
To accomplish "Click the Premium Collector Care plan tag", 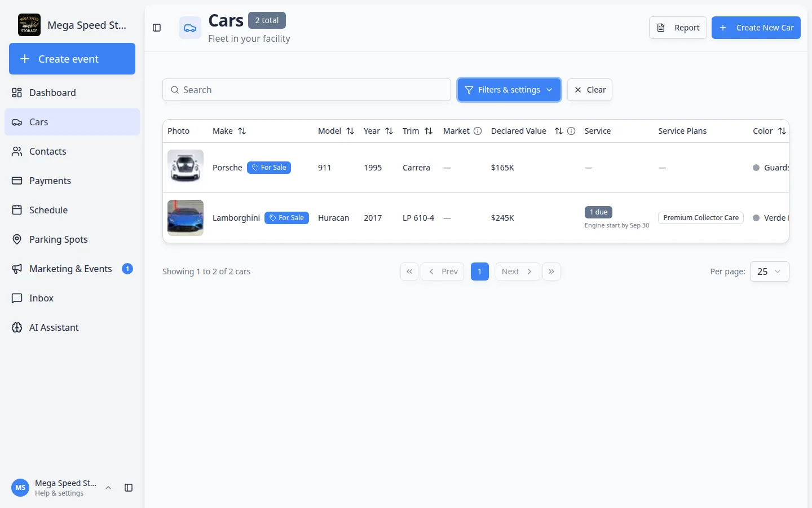I will point(701,218).
